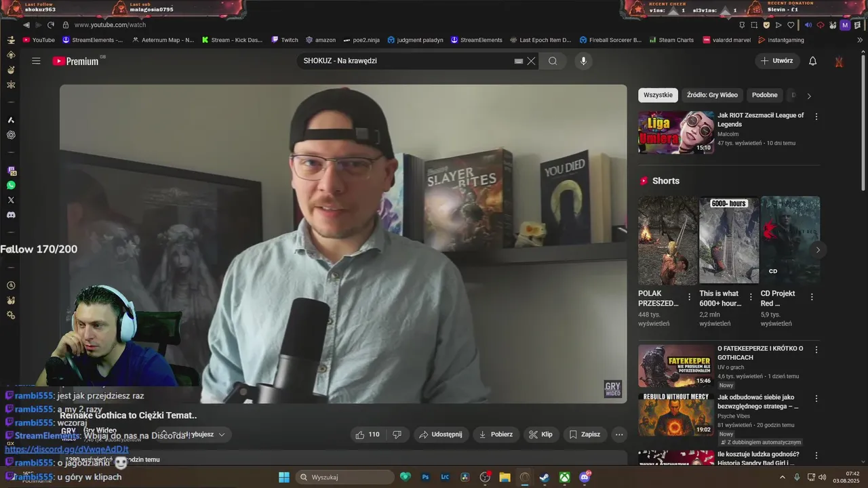Open Twitch in the browser sidebar

coord(11,171)
